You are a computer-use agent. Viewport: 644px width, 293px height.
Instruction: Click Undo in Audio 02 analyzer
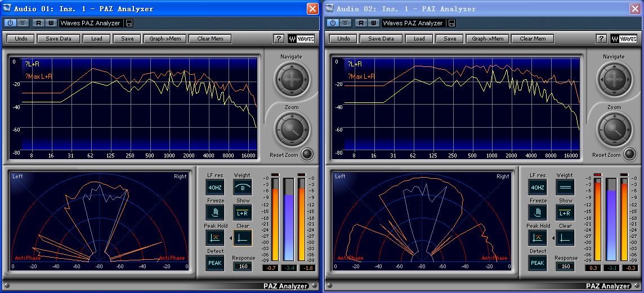343,39
